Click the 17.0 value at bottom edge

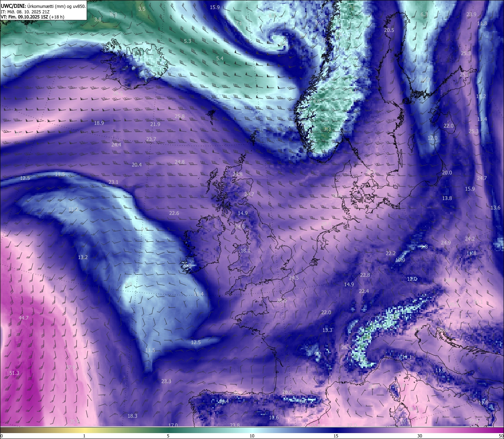173,425
